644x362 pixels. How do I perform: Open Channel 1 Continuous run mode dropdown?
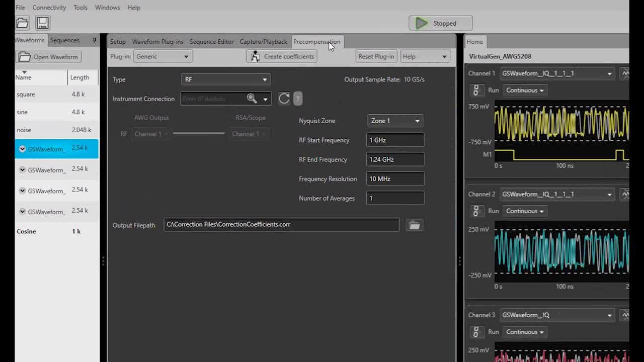[525, 90]
